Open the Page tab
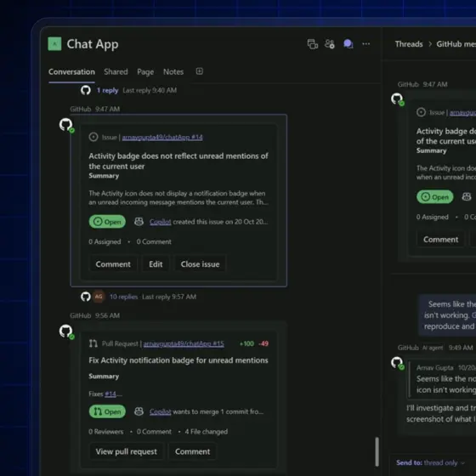 [x=145, y=72]
